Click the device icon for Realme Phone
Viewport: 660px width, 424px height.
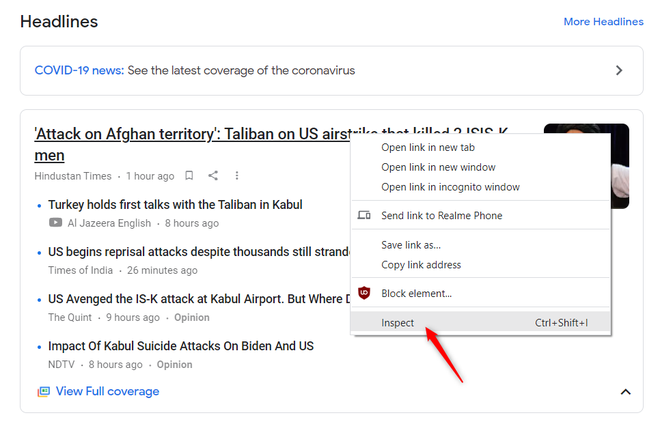pos(364,216)
